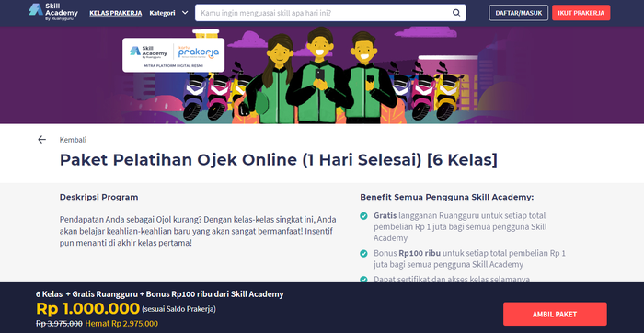Click the checkmark icon beside Gratis langganan
The height and width of the screenshot is (333, 644).
(363, 215)
